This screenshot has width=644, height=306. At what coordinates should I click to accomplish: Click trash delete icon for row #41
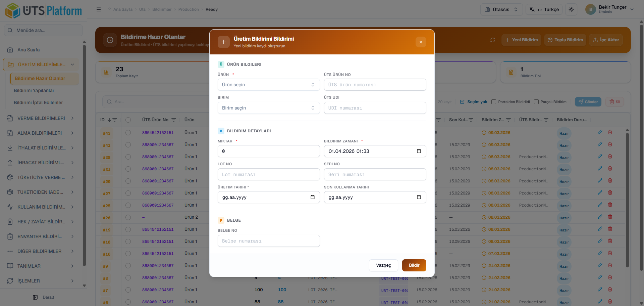click(610, 144)
